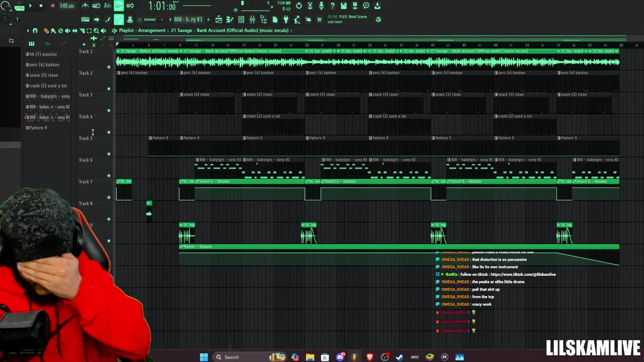Open Brave browser from taskbar
The width and height of the screenshot is (644, 362).
(x=370, y=357)
